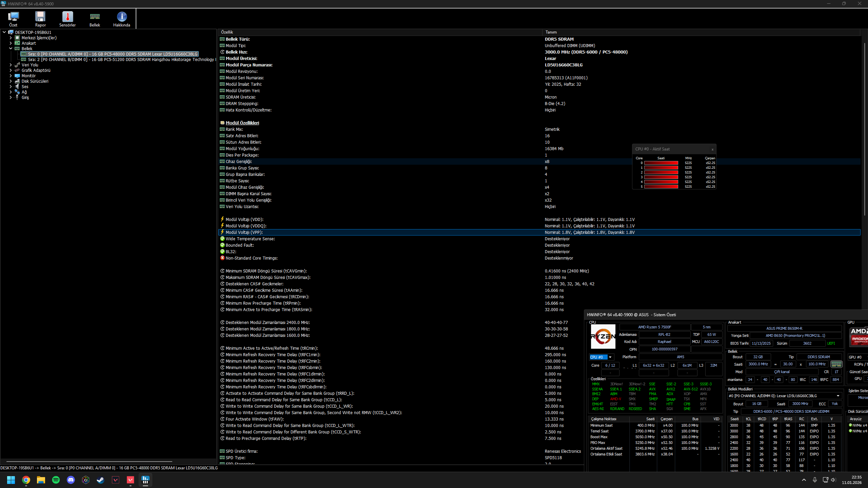
Task: Open the CPU #0 selector dropdown
Action: coord(601,357)
